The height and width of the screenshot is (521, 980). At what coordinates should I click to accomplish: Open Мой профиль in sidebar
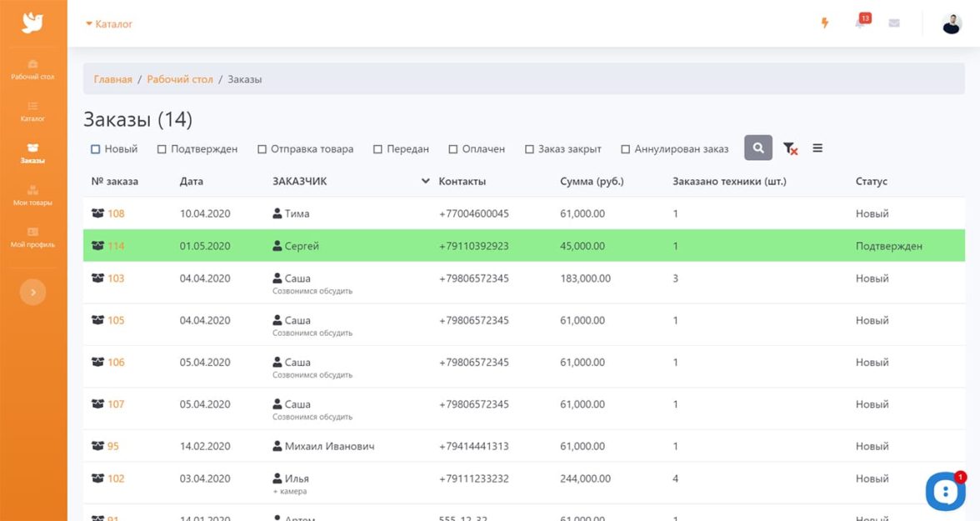32,238
